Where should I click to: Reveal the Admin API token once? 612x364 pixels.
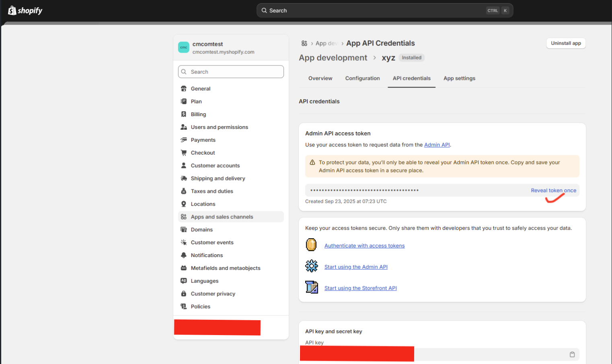click(x=553, y=190)
